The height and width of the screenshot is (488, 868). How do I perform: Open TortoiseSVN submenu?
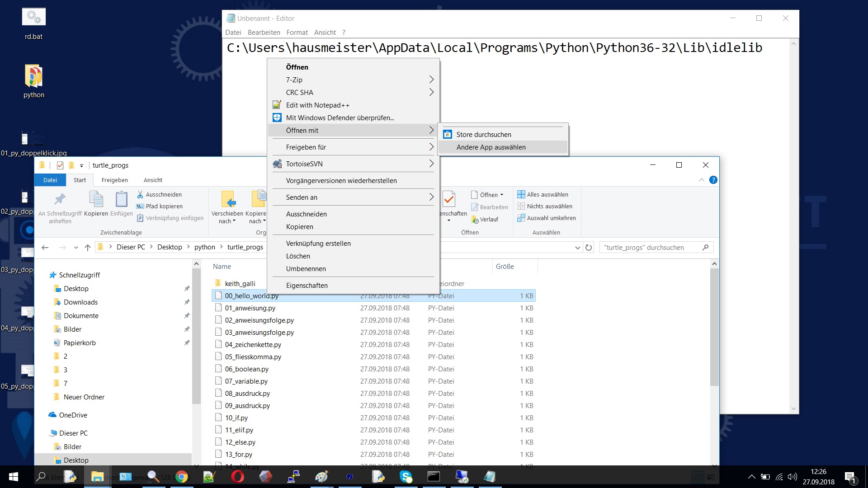tap(353, 164)
